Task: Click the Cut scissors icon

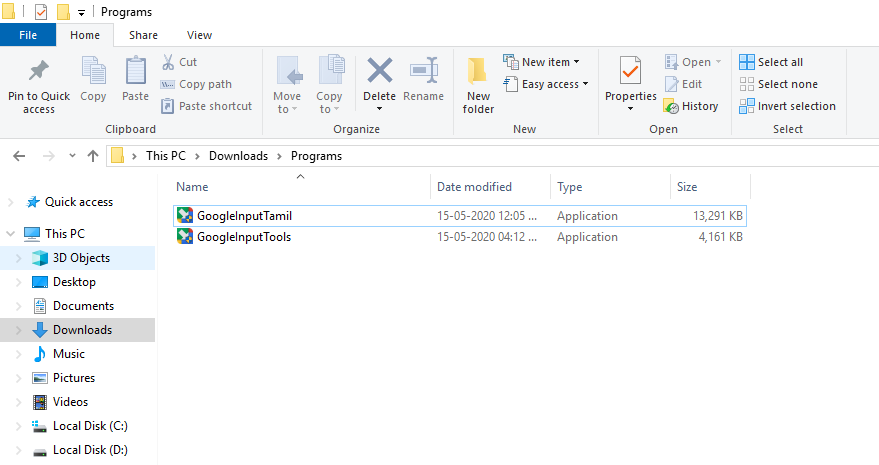Action: pos(168,62)
